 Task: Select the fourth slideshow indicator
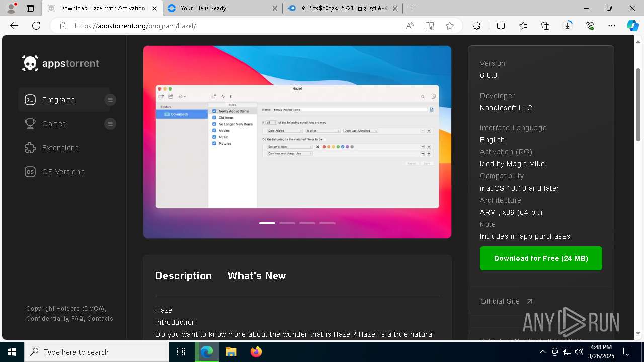[x=328, y=223]
